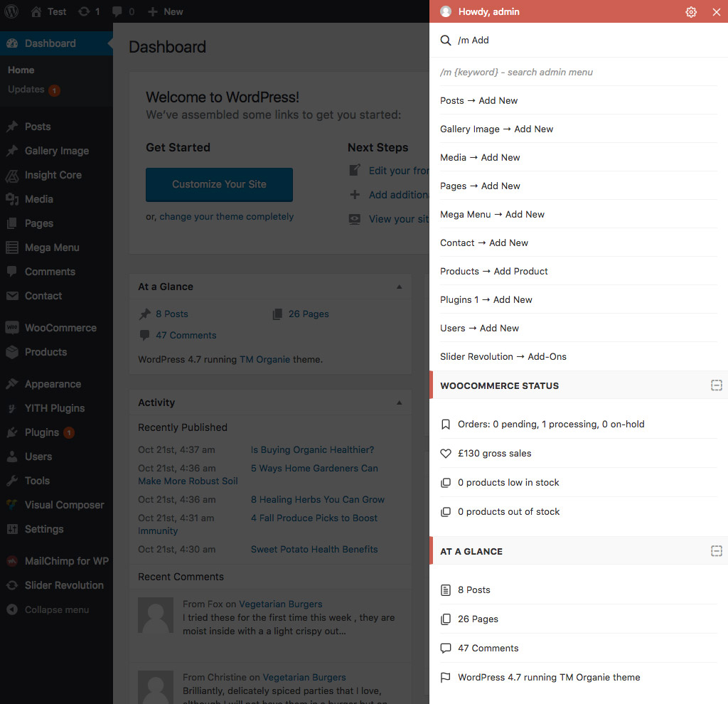This screenshot has height=704, width=728.
Task: Click document icon beside 8 Posts in panel
Action: click(x=446, y=590)
